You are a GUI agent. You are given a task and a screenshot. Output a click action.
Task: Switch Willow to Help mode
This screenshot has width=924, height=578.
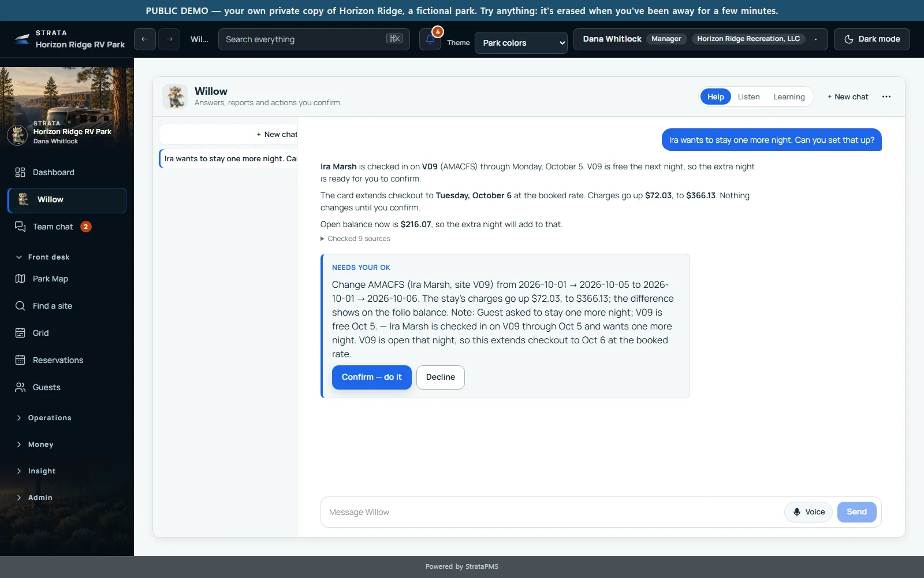(716, 97)
